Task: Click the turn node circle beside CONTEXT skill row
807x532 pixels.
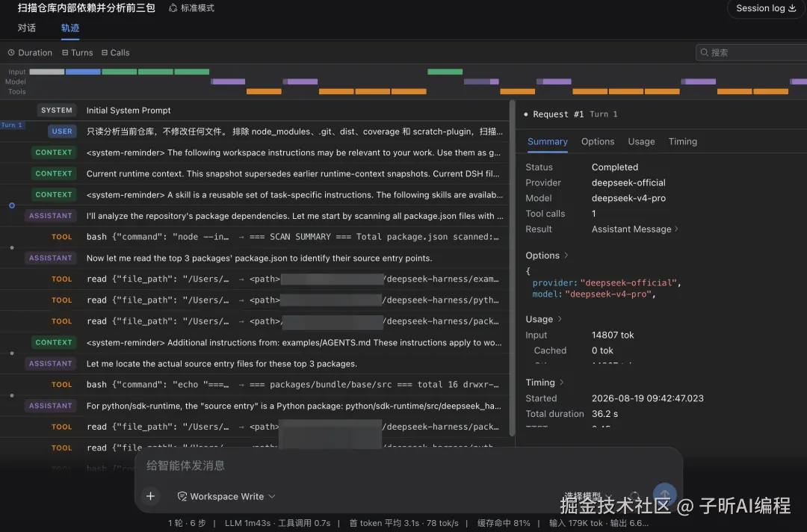Action: (x=12, y=205)
